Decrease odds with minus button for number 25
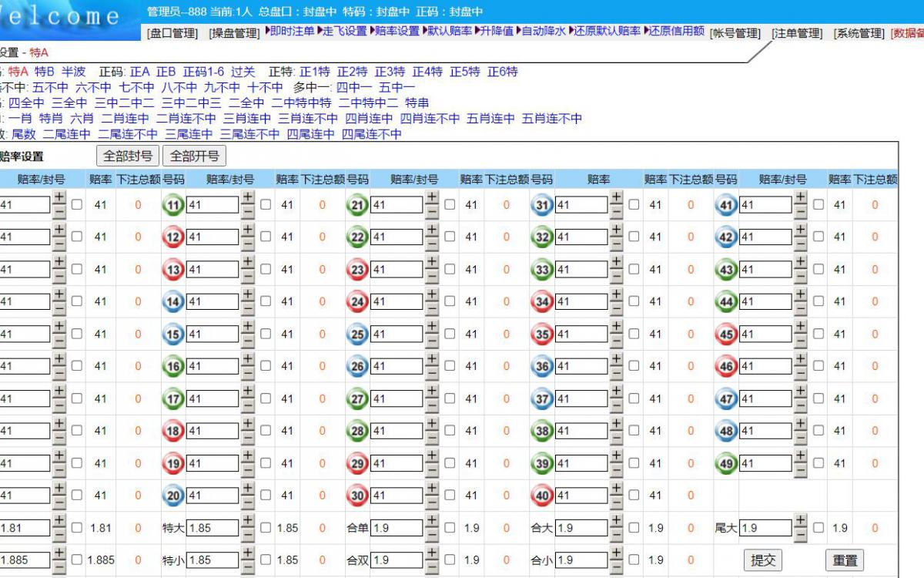 432,342
